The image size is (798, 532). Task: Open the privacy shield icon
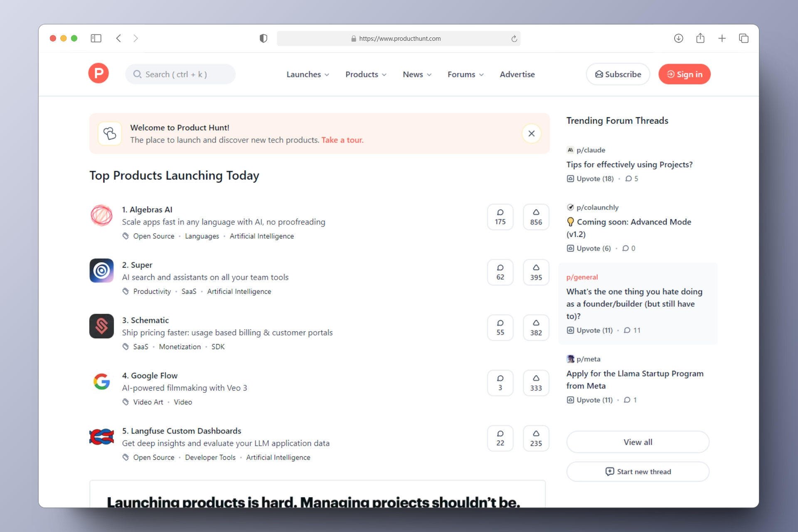(x=263, y=38)
